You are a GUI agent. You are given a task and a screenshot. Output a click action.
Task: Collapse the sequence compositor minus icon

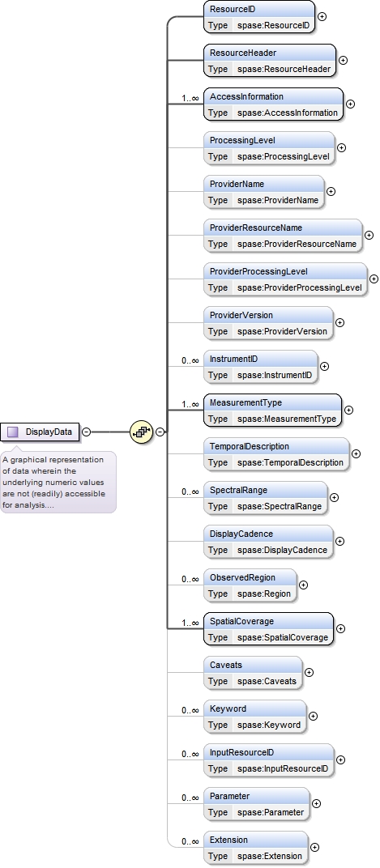point(160,432)
